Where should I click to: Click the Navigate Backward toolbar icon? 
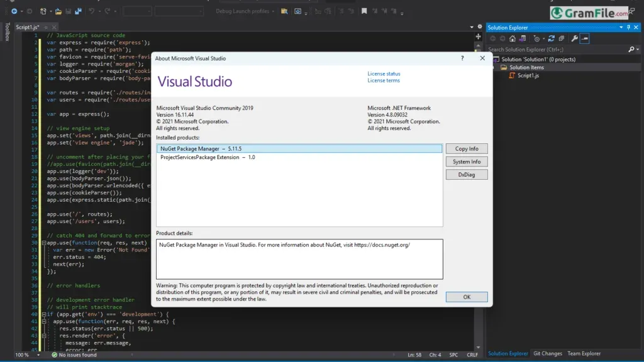[14, 11]
